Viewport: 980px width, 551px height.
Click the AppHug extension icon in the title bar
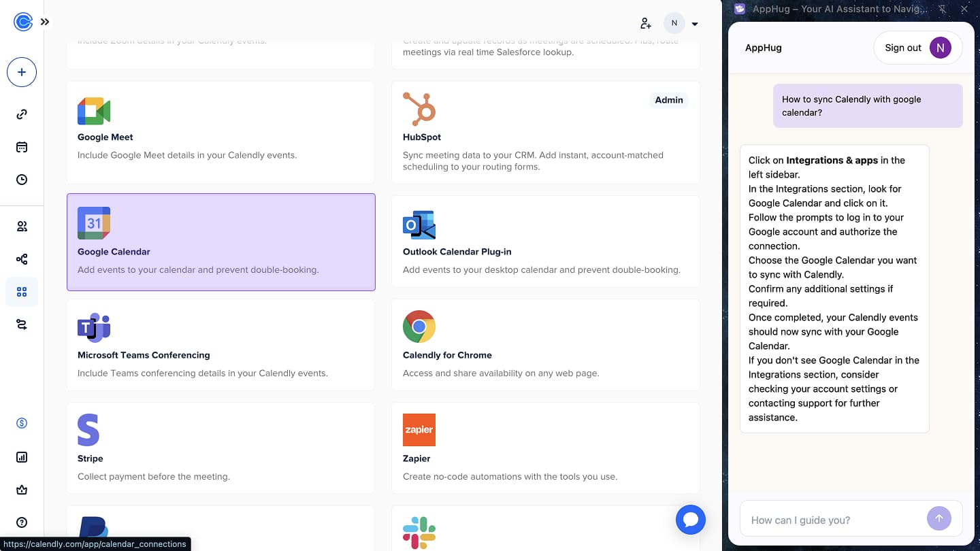(x=740, y=9)
